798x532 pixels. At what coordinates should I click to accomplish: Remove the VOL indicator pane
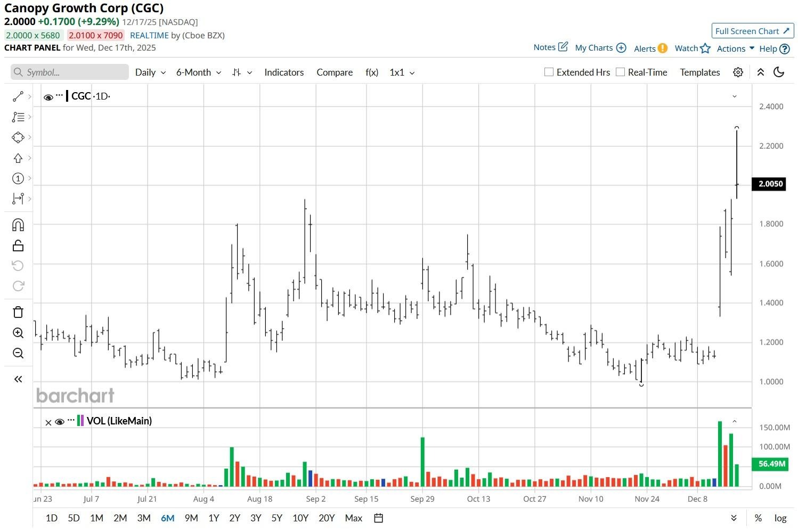coord(48,422)
